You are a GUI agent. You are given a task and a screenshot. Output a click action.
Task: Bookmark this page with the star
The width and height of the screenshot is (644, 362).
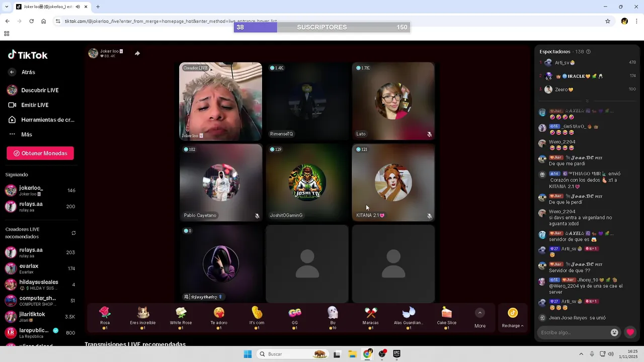pyautogui.click(x=608, y=21)
